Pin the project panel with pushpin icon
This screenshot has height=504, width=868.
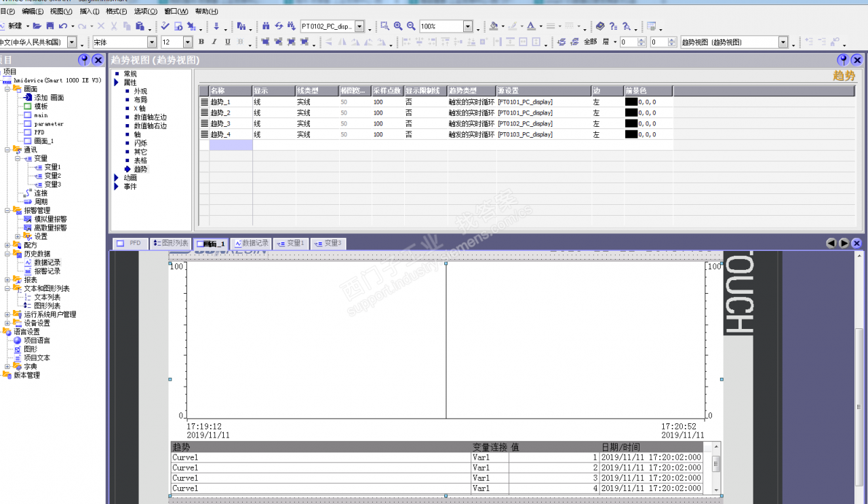coord(84,60)
